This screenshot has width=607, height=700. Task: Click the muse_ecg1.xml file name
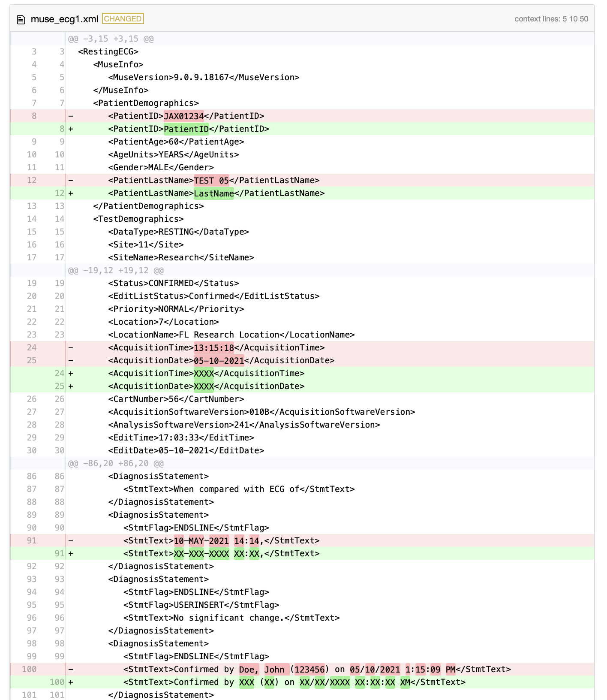pyautogui.click(x=64, y=19)
